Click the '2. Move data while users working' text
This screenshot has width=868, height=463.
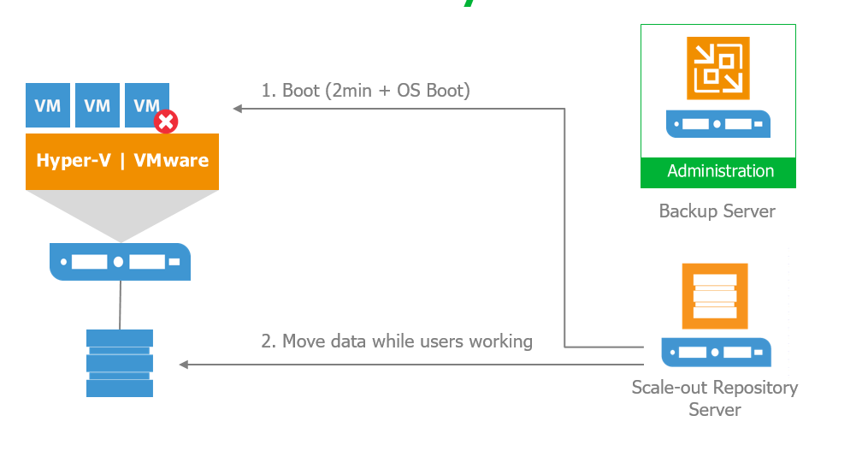[x=396, y=341]
